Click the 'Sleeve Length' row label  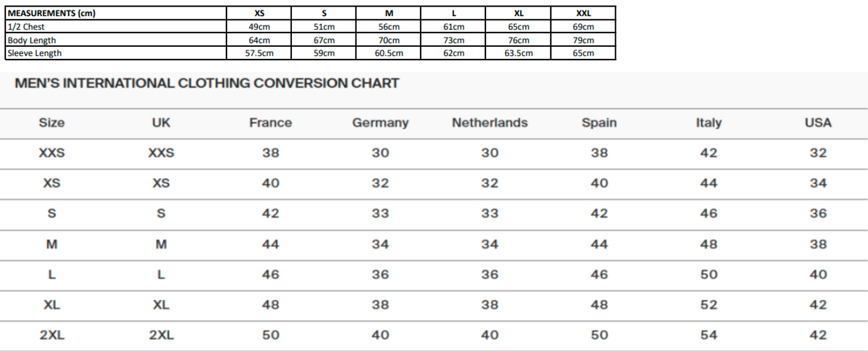(x=34, y=53)
